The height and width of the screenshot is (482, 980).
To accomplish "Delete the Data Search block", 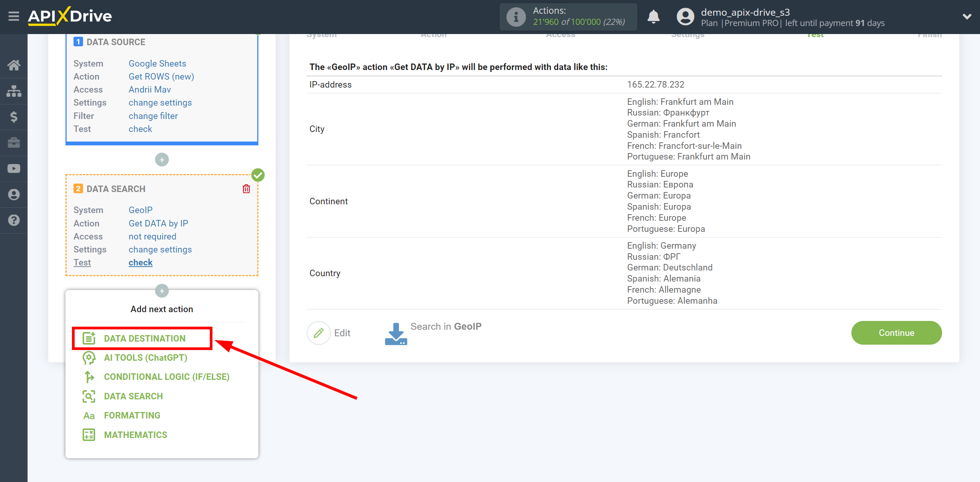I will (246, 189).
